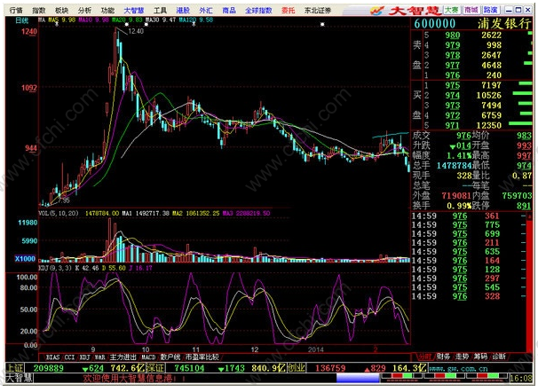The image size is (538, 392).
Task: Open the 商品 menu
Action: pos(229,11)
